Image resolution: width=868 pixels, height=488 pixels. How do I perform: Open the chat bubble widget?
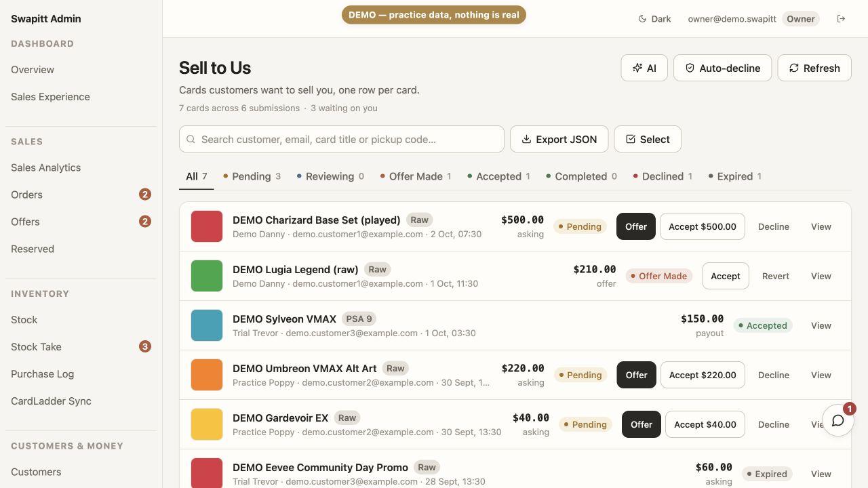point(838,420)
